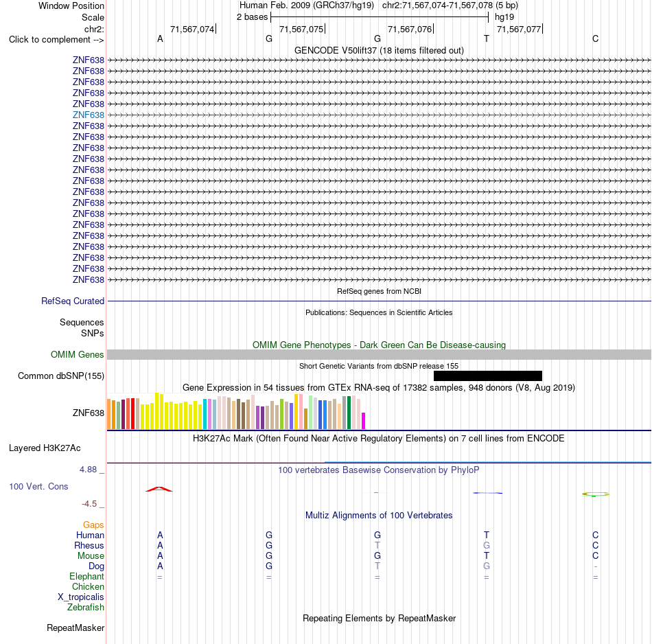Viewport: 652px width, 644px height.
Task: Select the Elephant alignment row label
Action: (x=86, y=576)
